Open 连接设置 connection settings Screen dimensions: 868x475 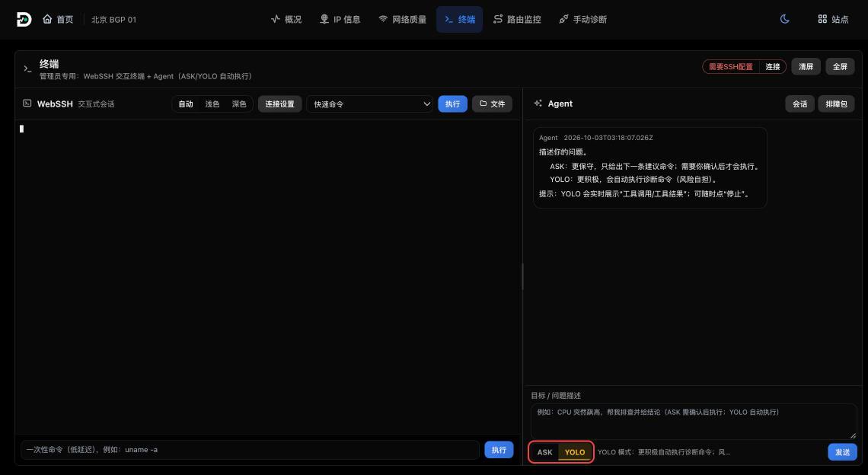point(279,104)
